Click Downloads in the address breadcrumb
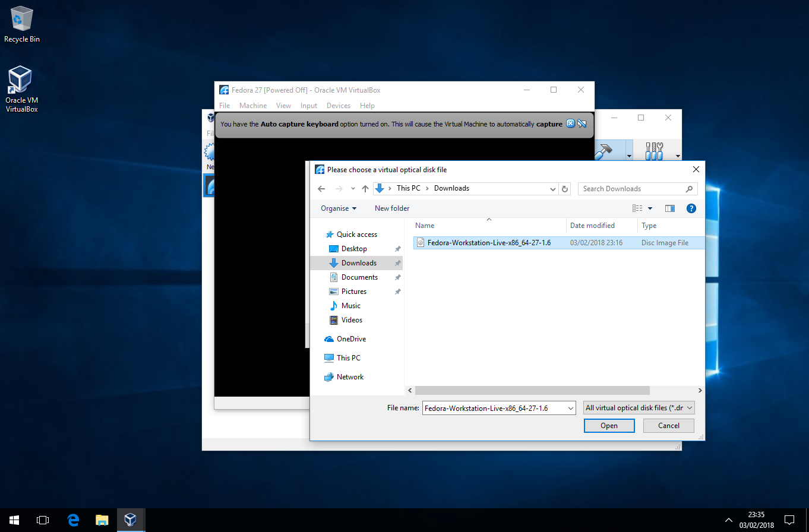809x532 pixels. (451, 188)
